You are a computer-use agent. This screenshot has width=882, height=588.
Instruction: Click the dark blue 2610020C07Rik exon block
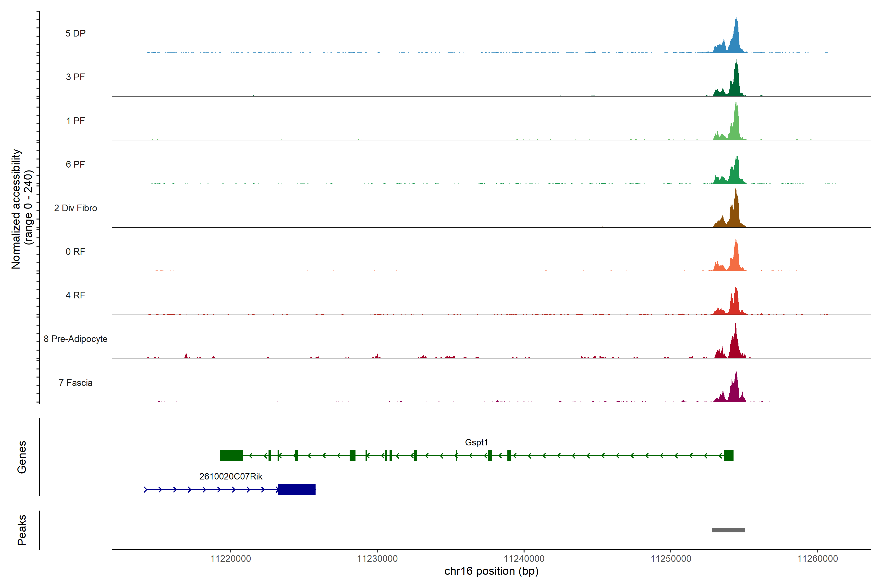297,490
